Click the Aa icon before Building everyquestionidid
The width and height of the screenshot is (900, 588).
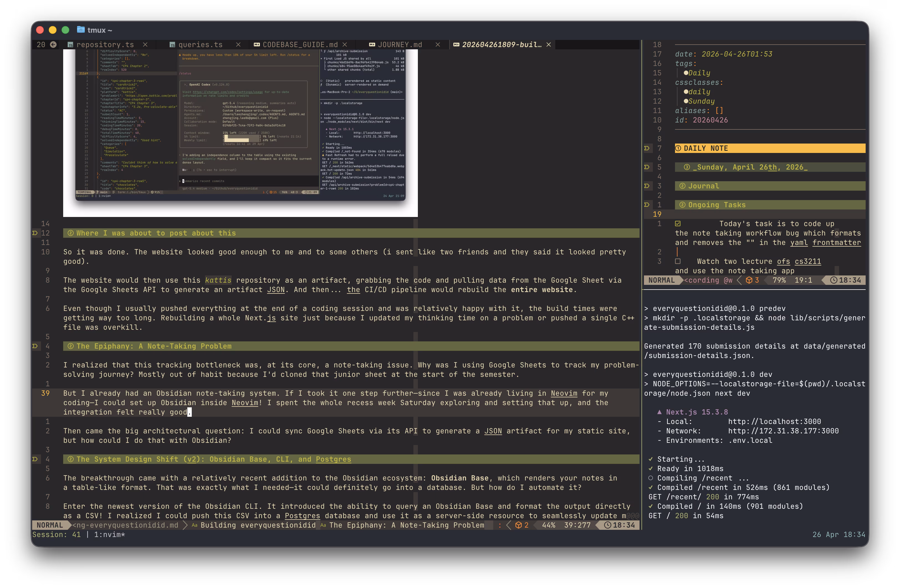click(x=194, y=525)
